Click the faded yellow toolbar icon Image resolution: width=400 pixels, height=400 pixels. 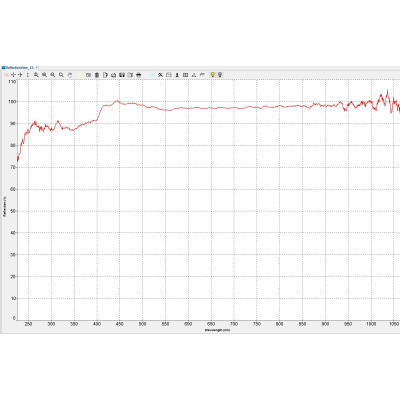[x=80, y=75]
